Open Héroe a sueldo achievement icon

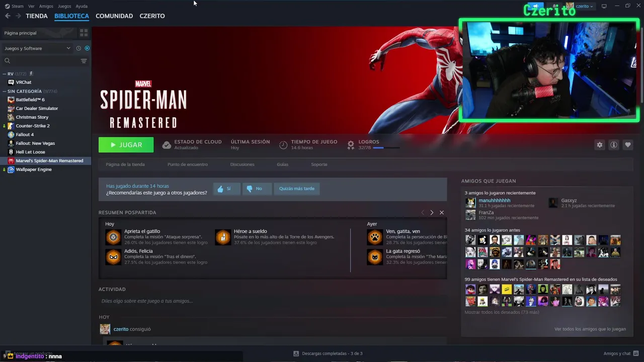pos(223,237)
